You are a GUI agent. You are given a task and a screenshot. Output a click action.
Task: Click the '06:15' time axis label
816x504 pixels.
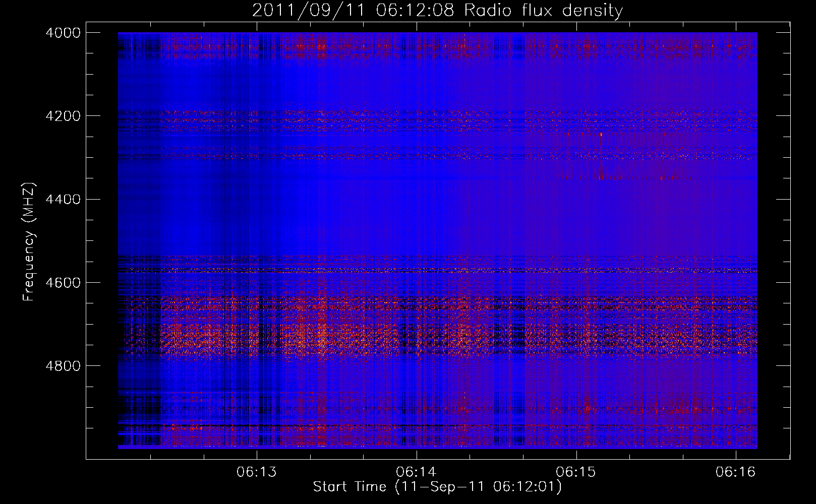pyautogui.click(x=576, y=472)
